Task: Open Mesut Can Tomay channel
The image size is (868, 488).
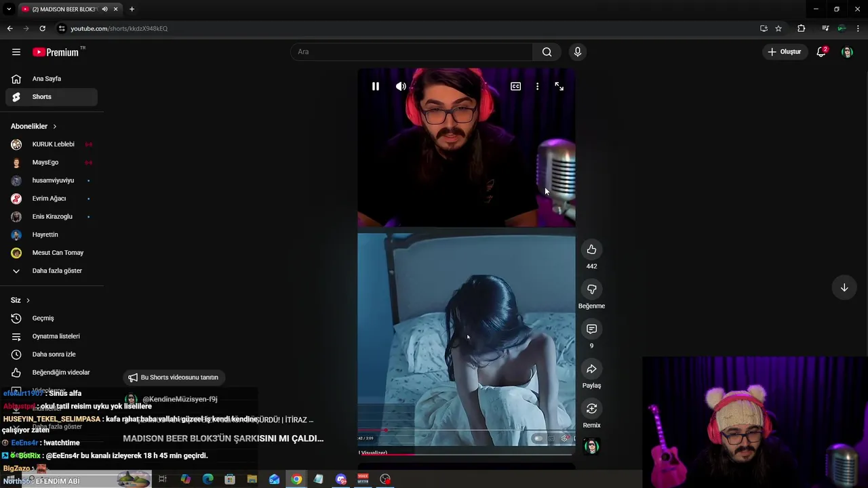Action: tap(52, 253)
